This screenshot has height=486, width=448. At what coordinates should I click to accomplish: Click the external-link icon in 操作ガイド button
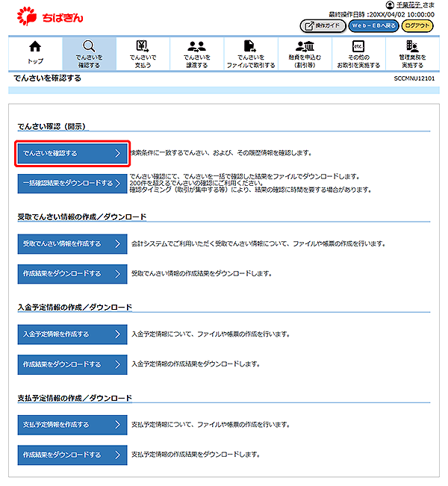309,26
